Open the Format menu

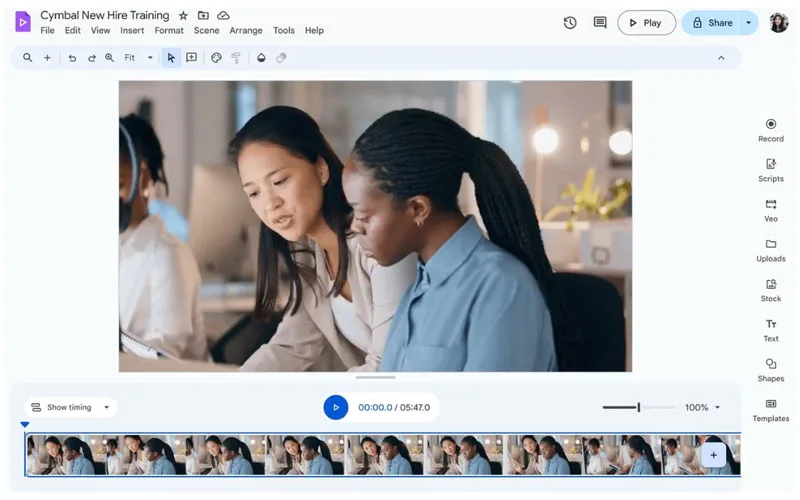[169, 31]
